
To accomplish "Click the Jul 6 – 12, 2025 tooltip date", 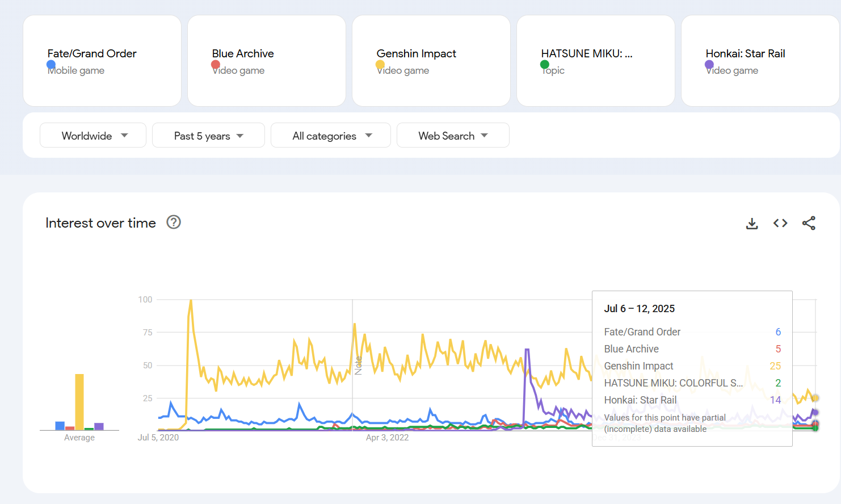I will pyautogui.click(x=640, y=309).
